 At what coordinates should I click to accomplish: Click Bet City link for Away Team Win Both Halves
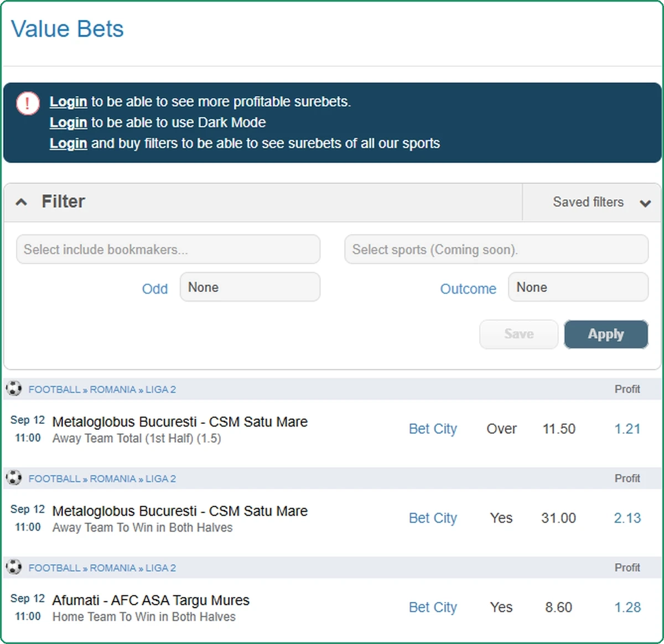(x=433, y=518)
